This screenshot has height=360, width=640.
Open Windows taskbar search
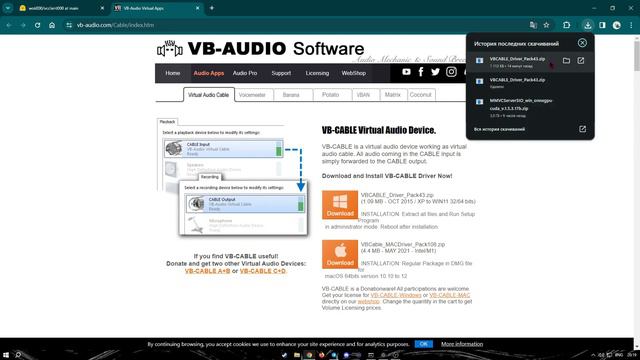tap(18, 355)
